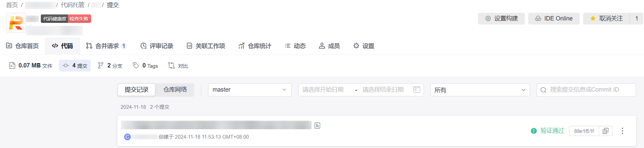644x148 pixels.
Task: Expand the master branch dropdown
Action: pos(250,90)
